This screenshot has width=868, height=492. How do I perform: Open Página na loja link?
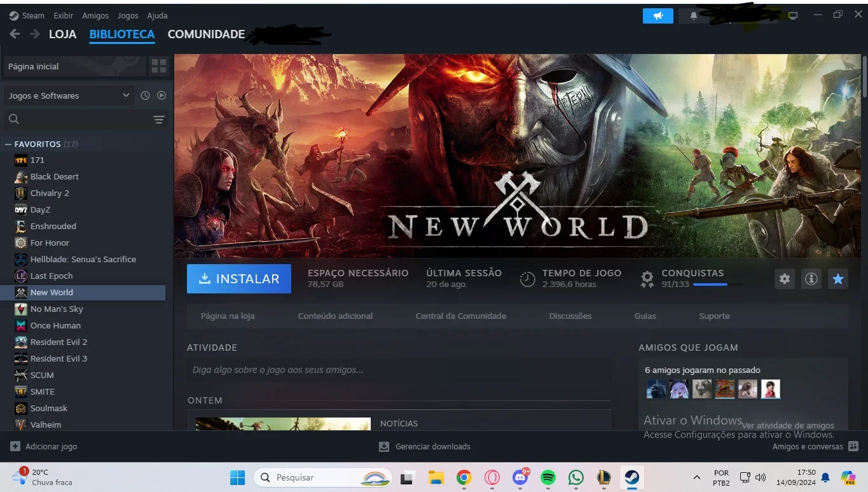[x=228, y=316]
